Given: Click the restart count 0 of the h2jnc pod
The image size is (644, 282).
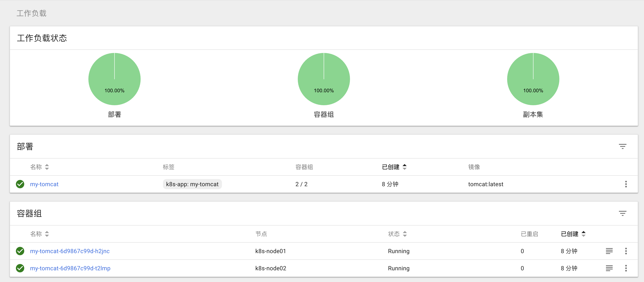Looking at the screenshot, I should click(x=522, y=251).
